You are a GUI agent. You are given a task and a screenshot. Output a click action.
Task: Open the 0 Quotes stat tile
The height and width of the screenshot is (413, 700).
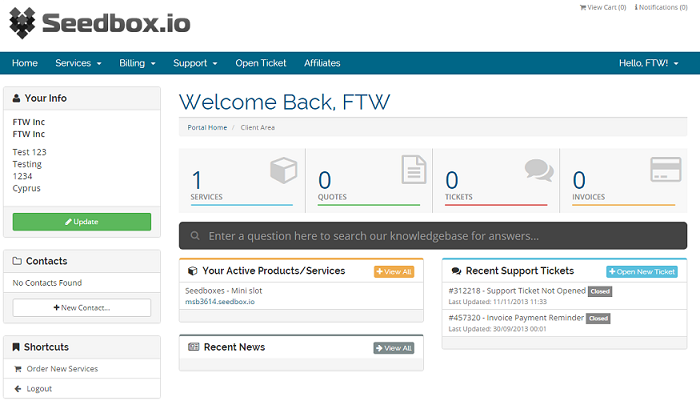369,180
